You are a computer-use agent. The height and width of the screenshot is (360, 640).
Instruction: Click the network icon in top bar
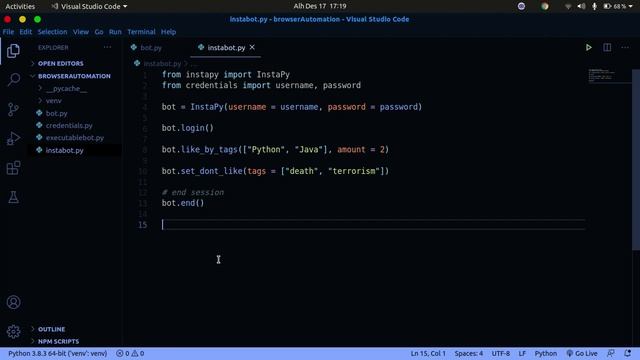568,6
